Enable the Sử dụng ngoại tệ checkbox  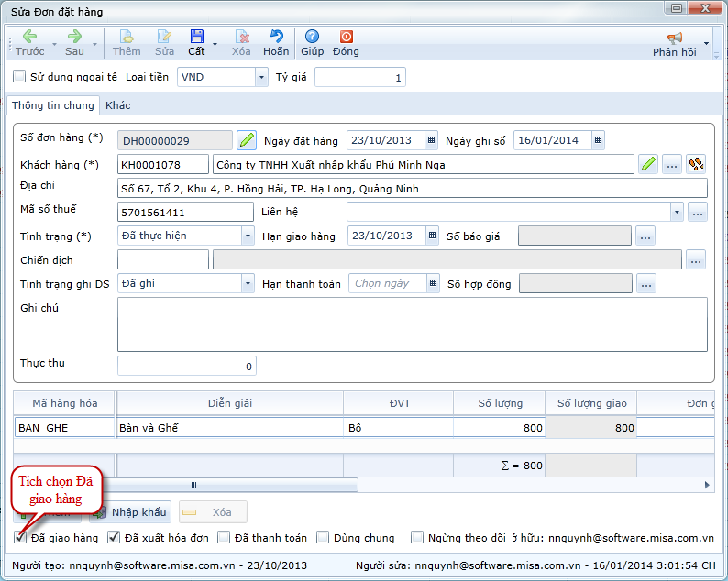[x=19, y=77]
